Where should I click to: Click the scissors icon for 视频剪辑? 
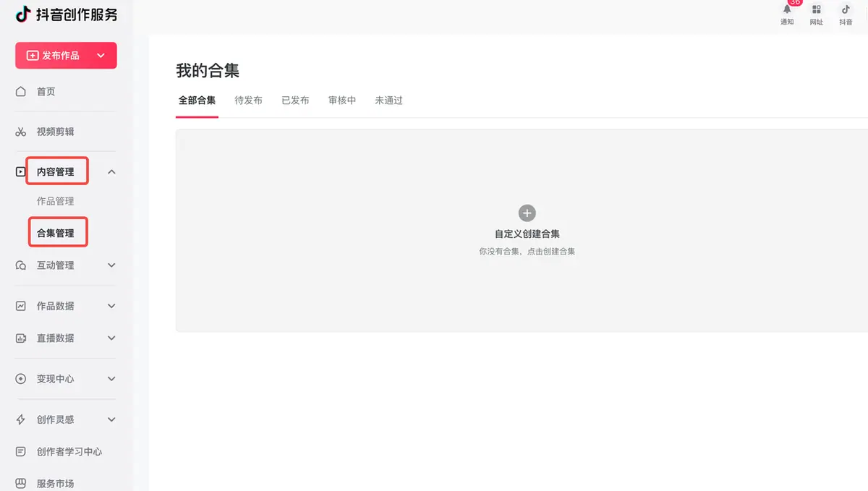(21, 132)
